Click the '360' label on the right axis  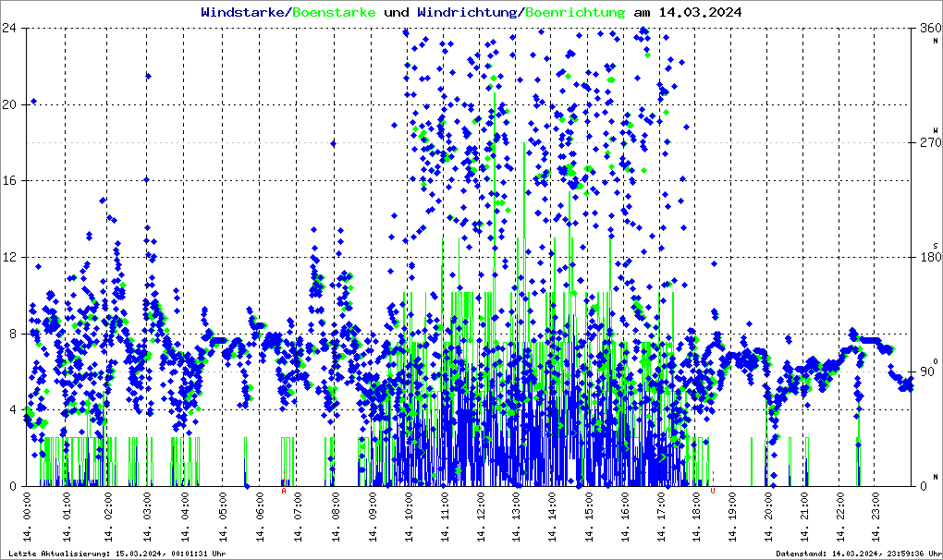coord(930,28)
